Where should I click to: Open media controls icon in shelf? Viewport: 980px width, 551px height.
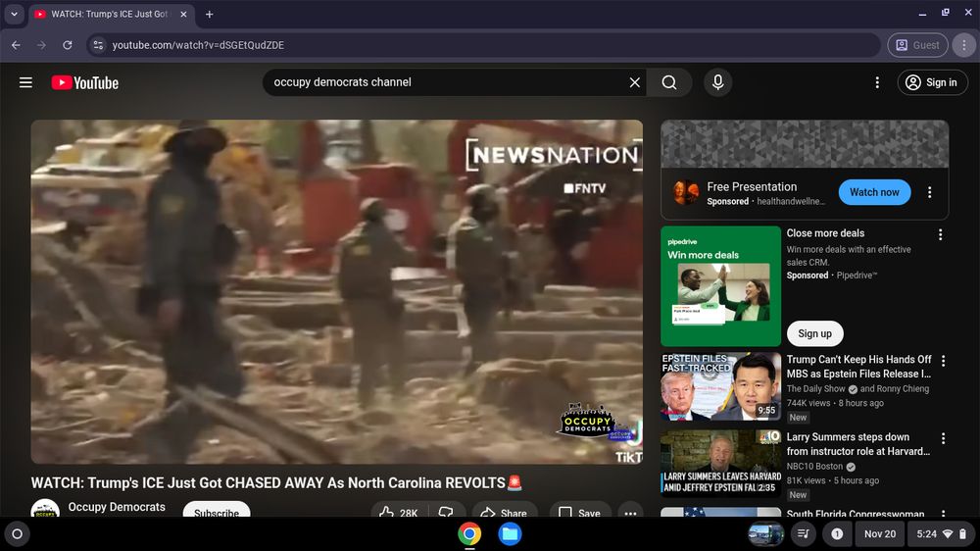point(804,534)
